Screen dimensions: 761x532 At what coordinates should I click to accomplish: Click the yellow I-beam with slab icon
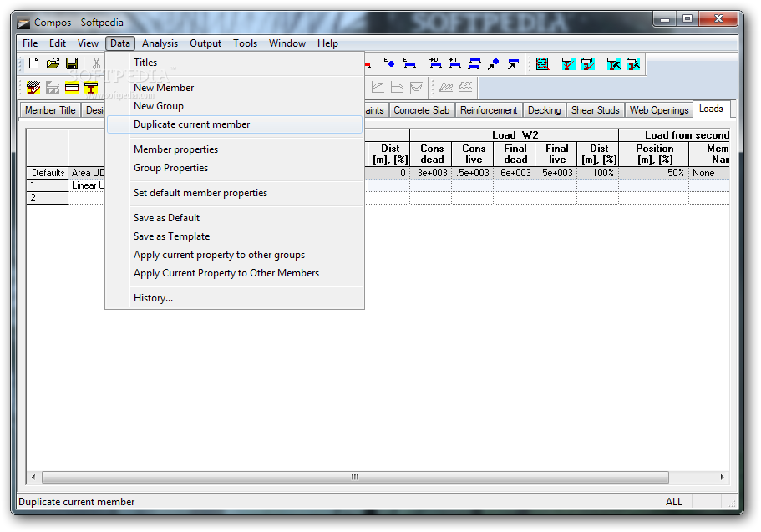click(x=91, y=88)
